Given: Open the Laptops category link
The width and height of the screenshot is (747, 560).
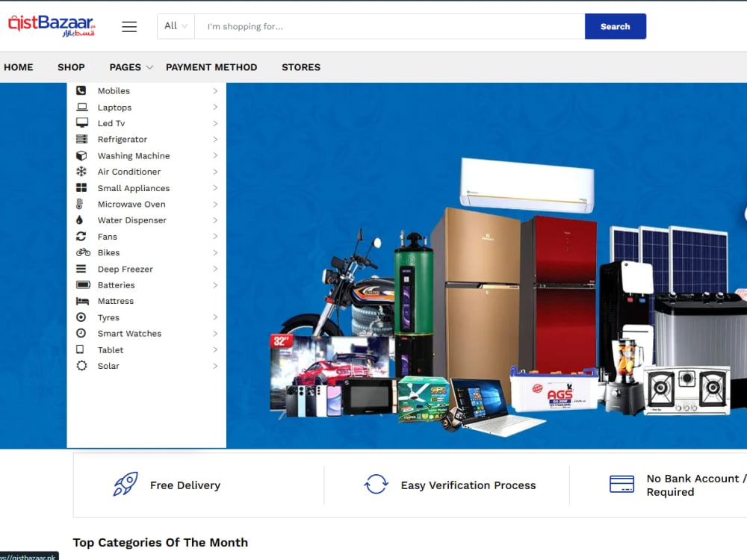Looking at the screenshot, I should 114,108.
